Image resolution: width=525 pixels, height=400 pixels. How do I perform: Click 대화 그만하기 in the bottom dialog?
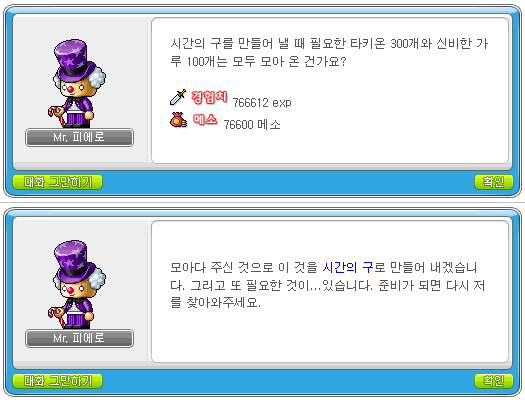(x=58, y=381)
